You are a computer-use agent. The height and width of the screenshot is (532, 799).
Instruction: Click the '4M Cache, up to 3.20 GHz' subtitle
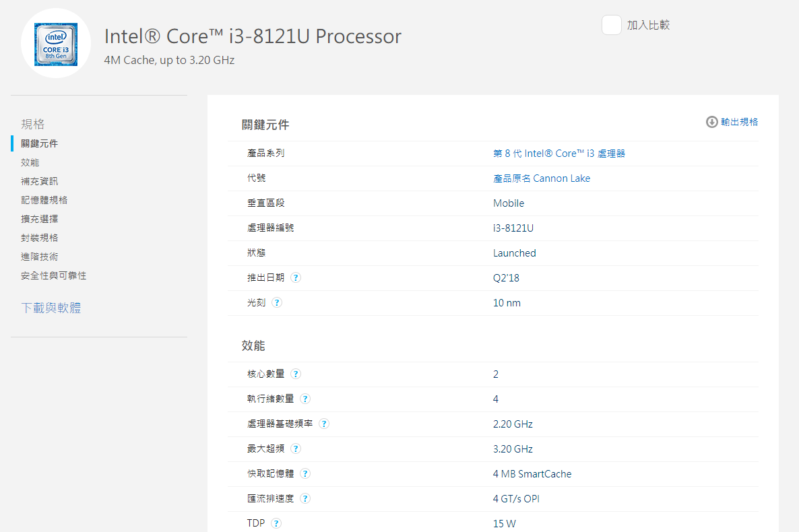tap(169, 60)
